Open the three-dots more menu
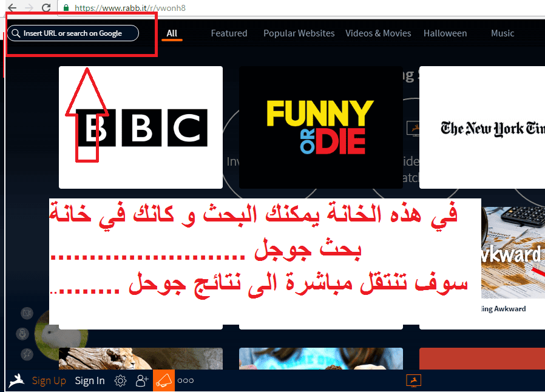Screen dimensions: 545x392 point(186,381)
